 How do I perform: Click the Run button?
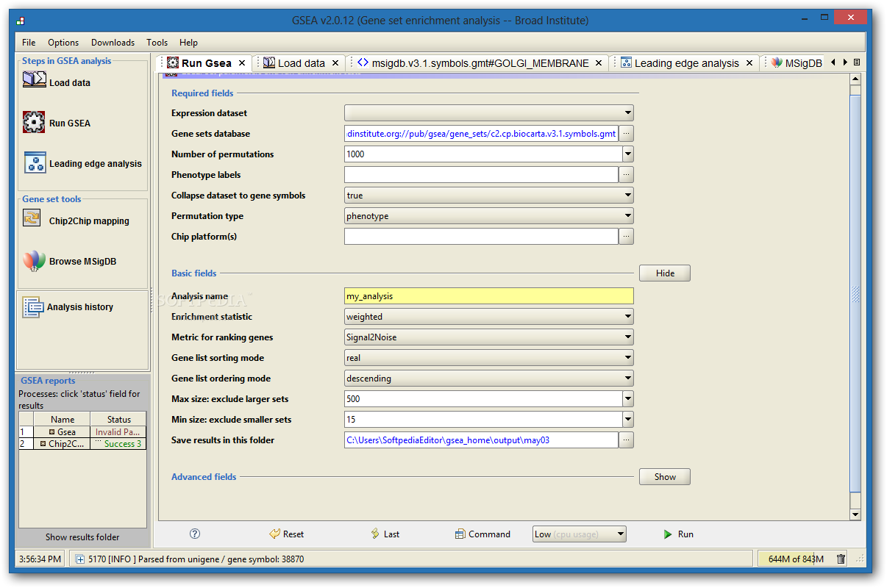tap(678, 534)
